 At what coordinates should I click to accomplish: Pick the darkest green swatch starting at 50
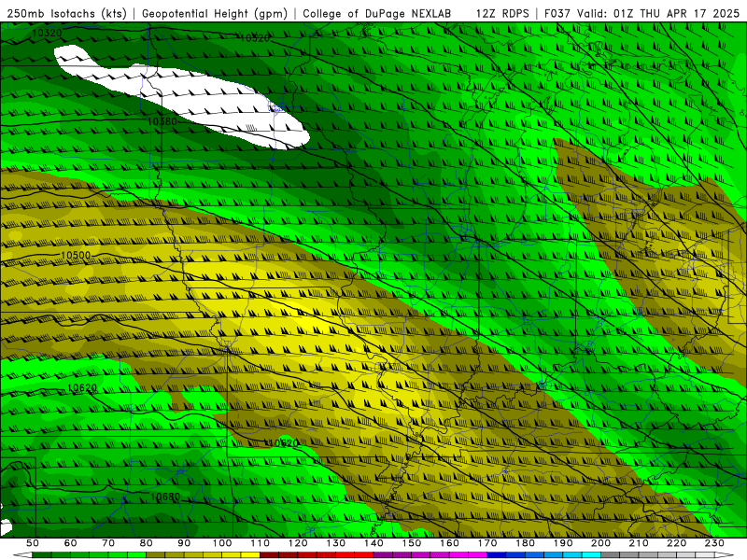pos(42,554)
